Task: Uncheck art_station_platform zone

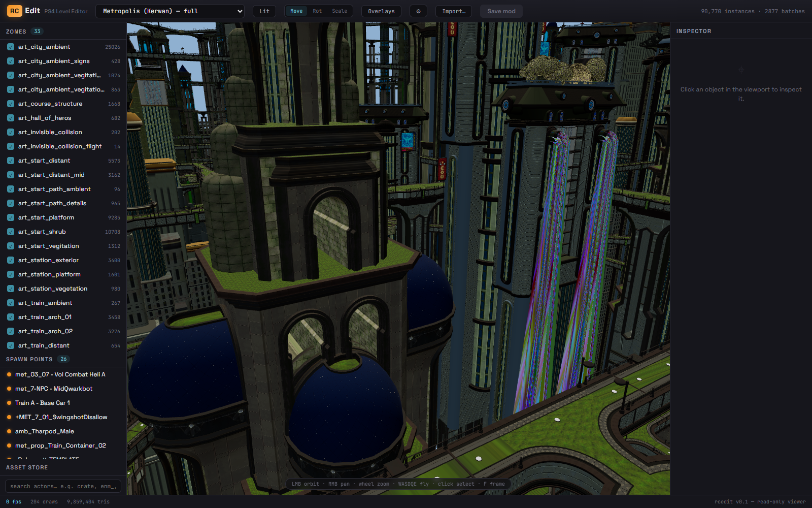Action: [x=11, y=274]
